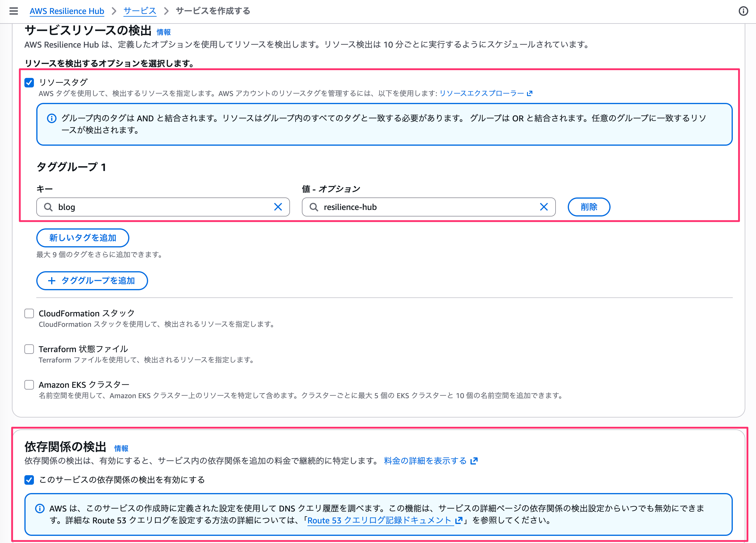Open 料金の詳細を表示する link

pyautogui.click(x=425, y=461)
